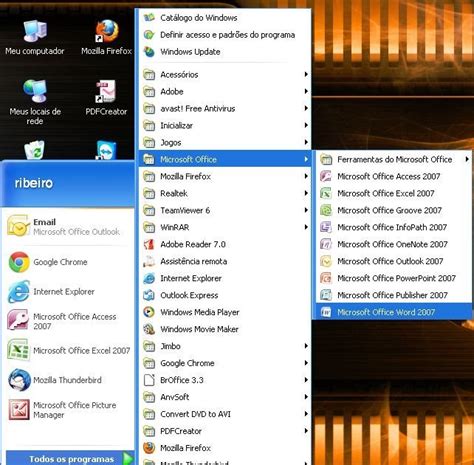Image resolution: width=474 pixels, height=465 pixels.
Task: Open Meus locais de rede desktop icon
Action: pos(35,91)
